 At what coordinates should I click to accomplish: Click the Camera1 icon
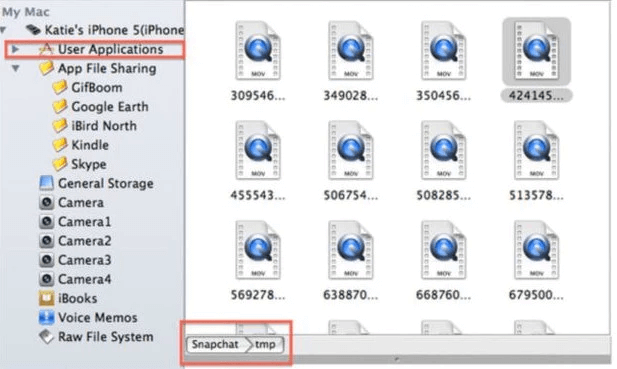pos(46,222)
